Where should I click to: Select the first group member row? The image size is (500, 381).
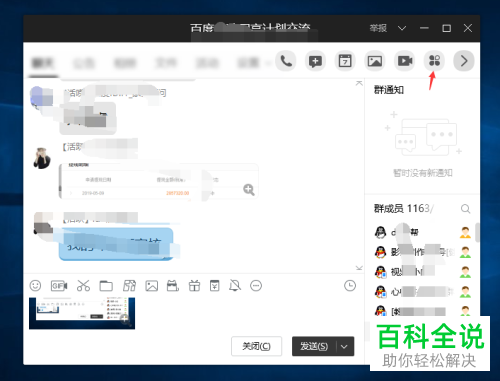(423, 232)
